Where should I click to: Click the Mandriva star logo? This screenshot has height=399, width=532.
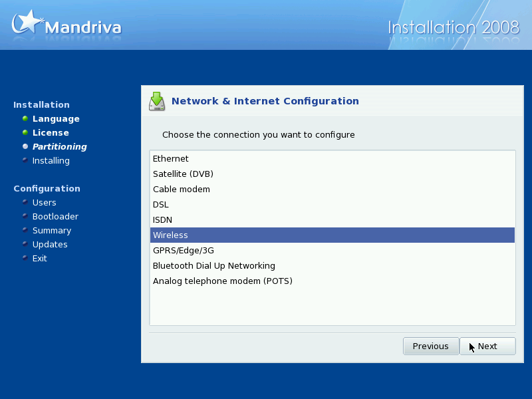tap(28, 22)
